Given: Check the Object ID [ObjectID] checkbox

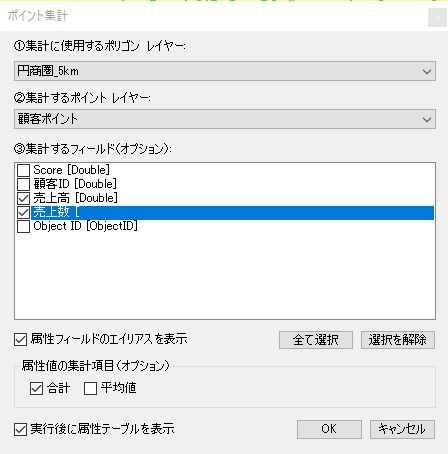Looking at the screenshot, I should (x=23, y=226).
